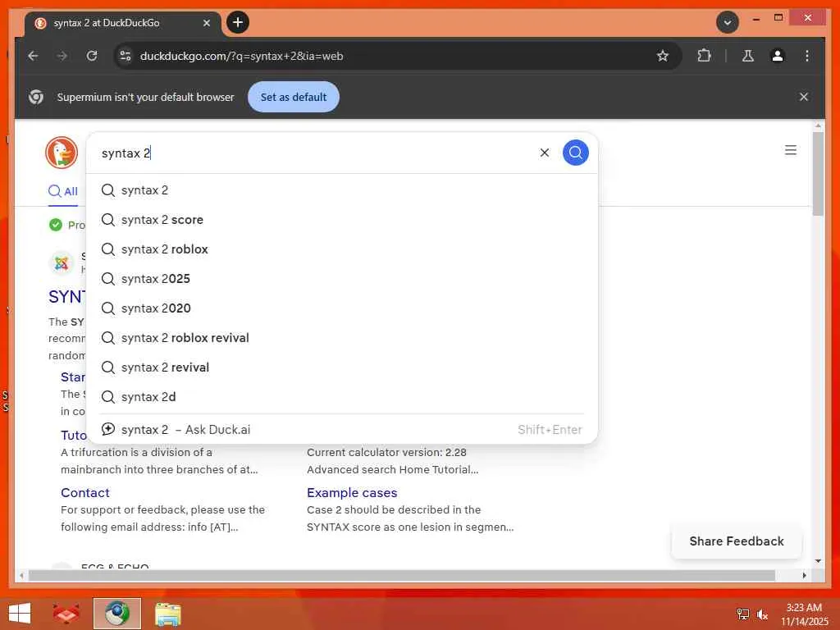840x630 pixels.
Task: Dismiss the default browser notification bar
Action: point(804,97)
